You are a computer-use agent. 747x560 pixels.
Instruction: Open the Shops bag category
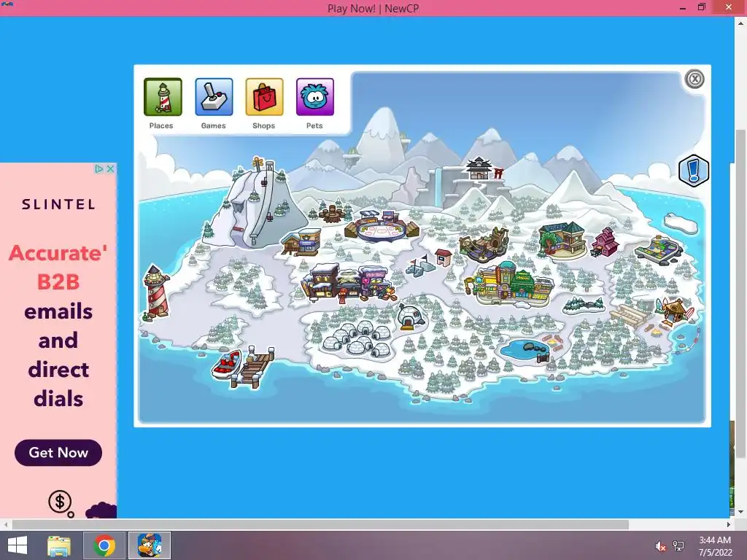tap(264, 97)
